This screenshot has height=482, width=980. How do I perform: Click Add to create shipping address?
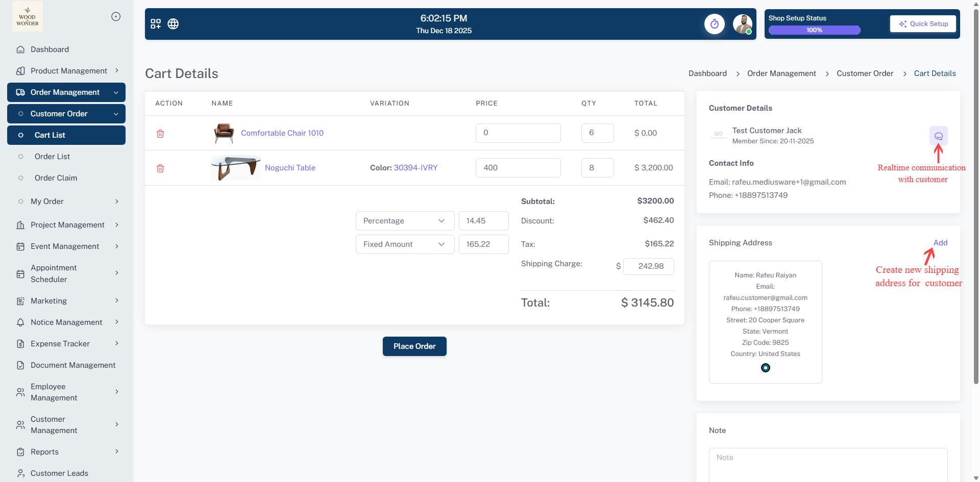940,243
